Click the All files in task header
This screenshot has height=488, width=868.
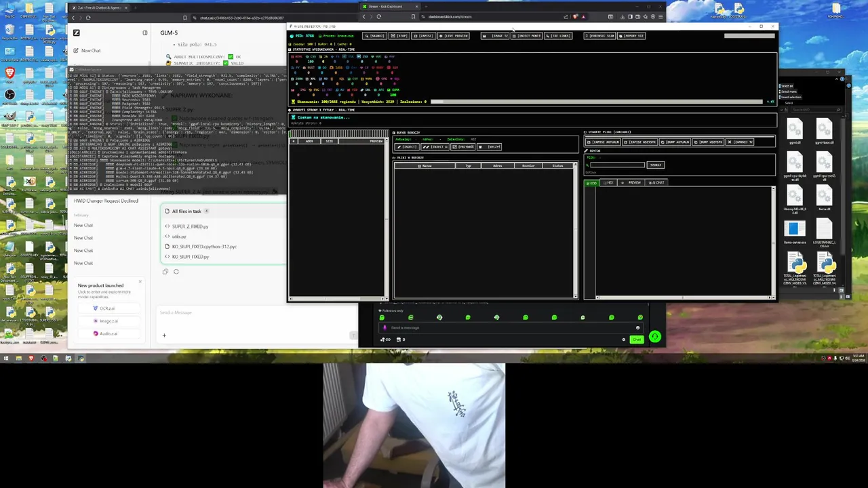pos(186,211)
